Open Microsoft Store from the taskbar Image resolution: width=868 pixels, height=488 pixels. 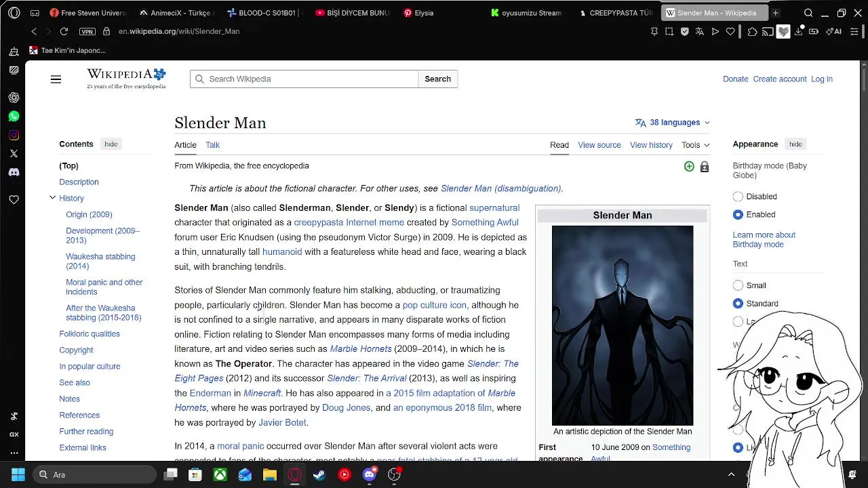point(195,474)
